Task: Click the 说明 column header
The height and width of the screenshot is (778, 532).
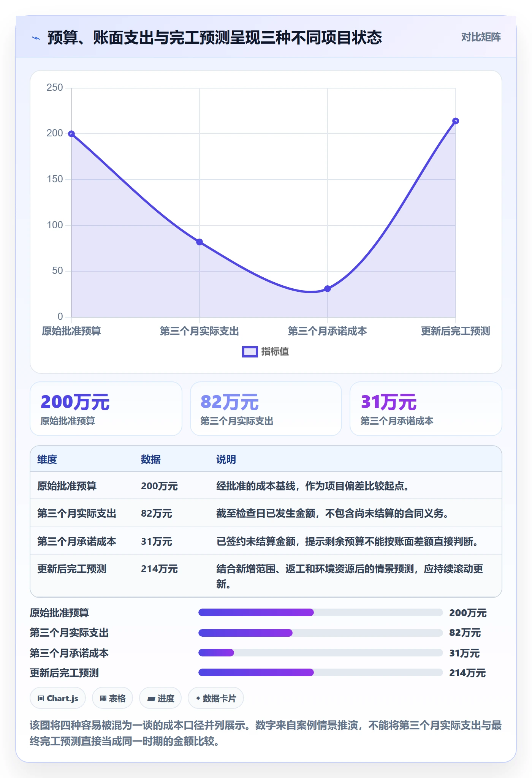Action: (226, 459)
